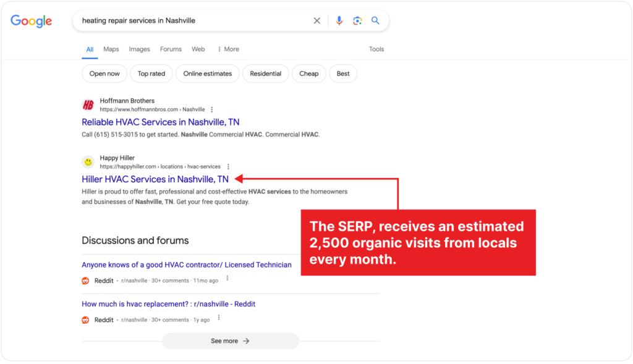
Task: Open Hiller HVAC Services in Nashville link
Action: (x=155, y=179)
